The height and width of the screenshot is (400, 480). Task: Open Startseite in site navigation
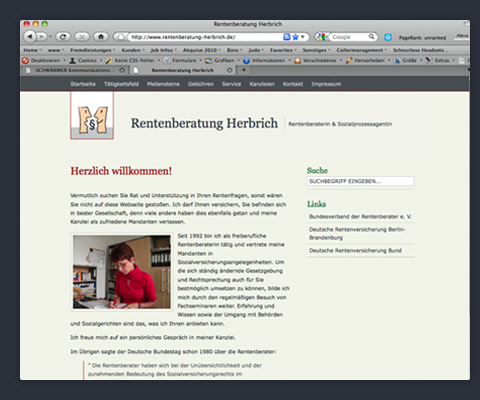(83, 84)
